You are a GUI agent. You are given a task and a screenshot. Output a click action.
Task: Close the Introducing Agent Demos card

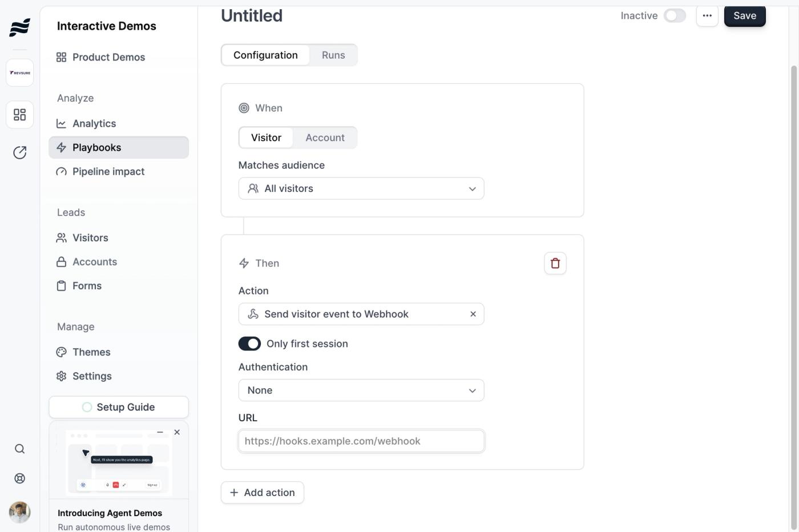pyautogui.click(x=177, y=432)
